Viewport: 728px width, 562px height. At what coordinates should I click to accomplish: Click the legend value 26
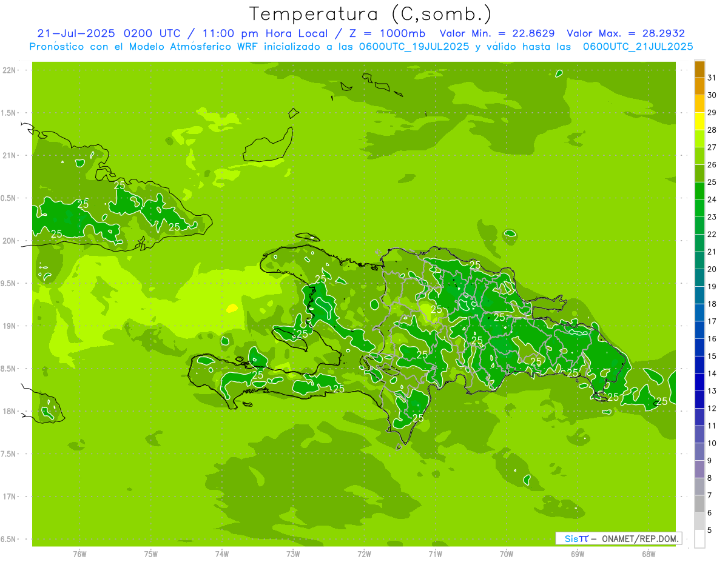(x=712, y=165)
